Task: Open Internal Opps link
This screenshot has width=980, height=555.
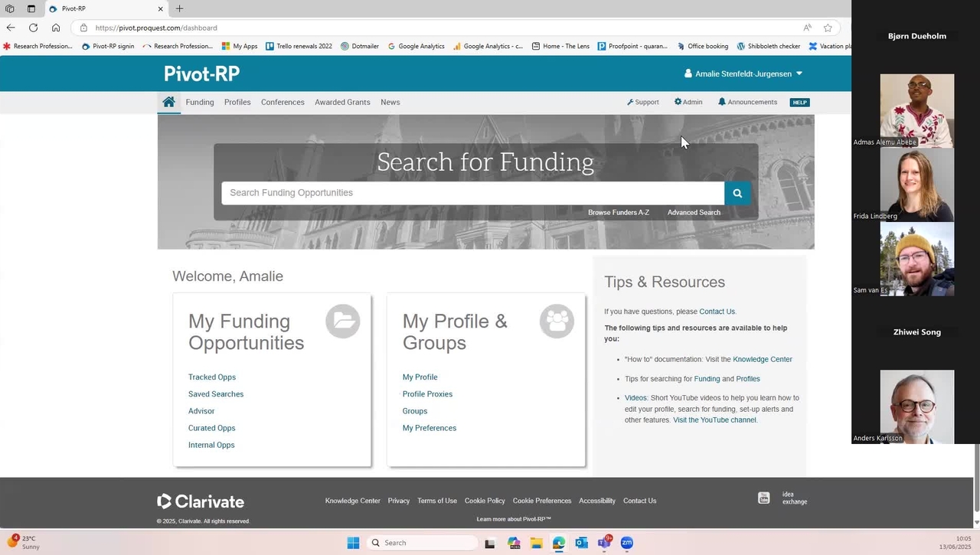Action: pyautogui.click(x=211, y=445)
